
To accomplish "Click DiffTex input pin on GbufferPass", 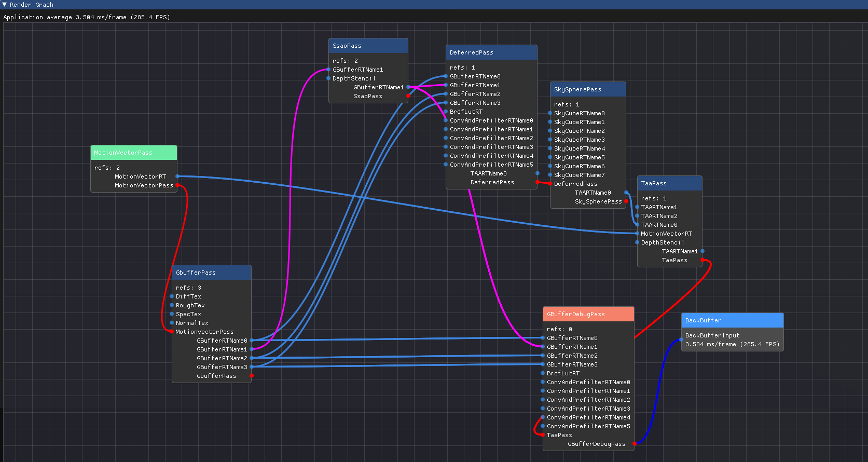I will (x=172, y=296).
